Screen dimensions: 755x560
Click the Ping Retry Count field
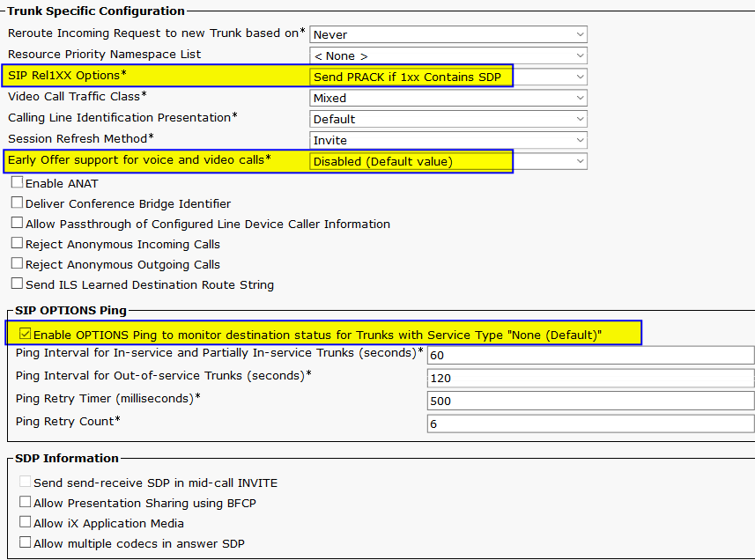coord(590,424)
